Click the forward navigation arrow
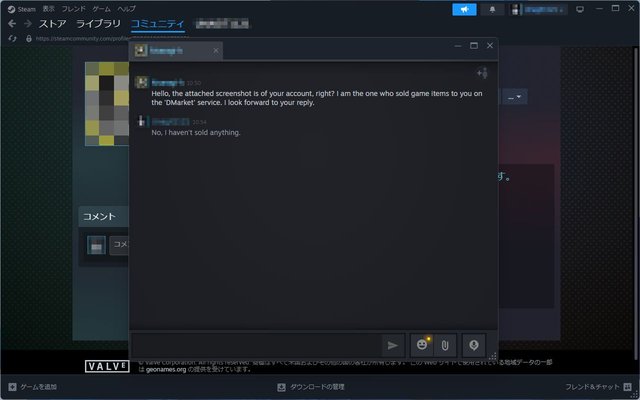 click(27, 24)
